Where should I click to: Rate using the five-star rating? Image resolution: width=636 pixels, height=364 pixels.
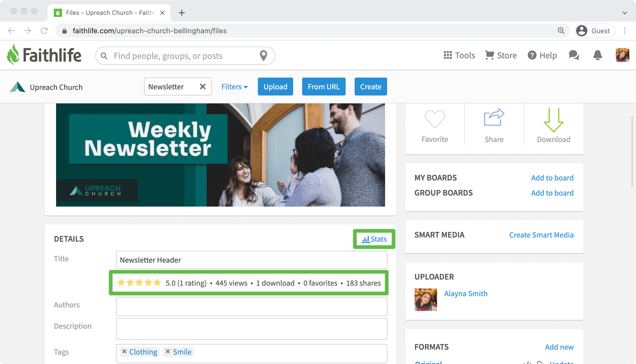(x=139, y=283)
